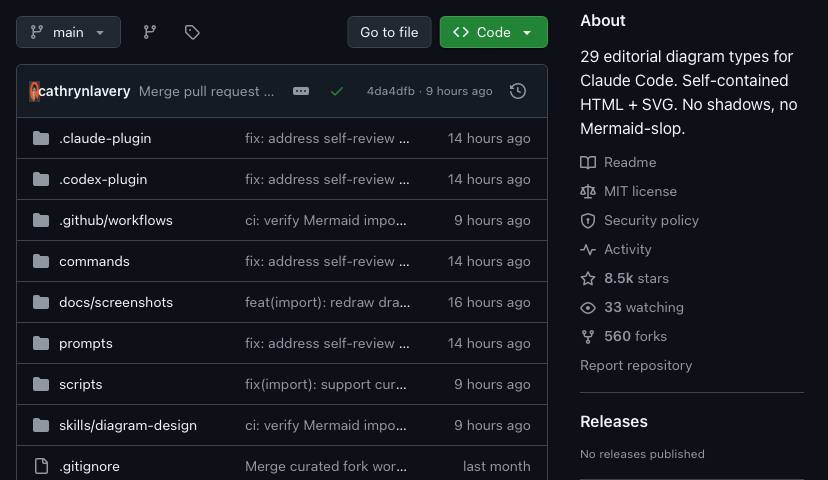Open commit 4da4dfb
The height and width of the screenshot is (480, 828).
tap(391, 91)
